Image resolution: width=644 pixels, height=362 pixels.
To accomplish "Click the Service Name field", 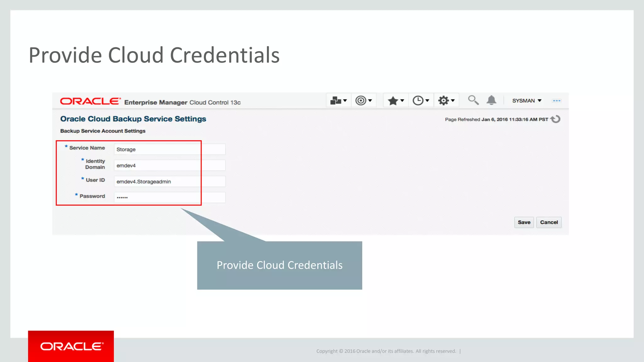I will point(170,149).
